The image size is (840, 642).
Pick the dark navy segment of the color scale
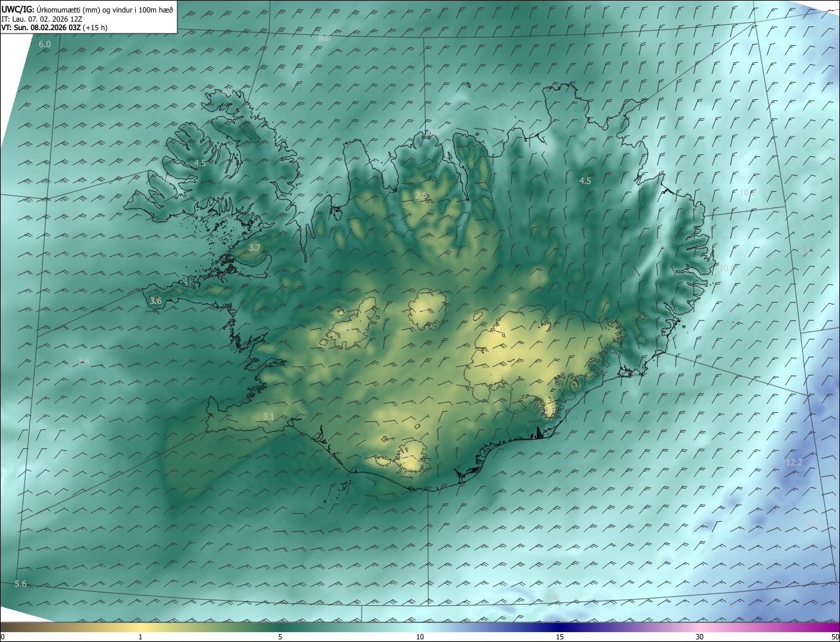[560, 627]
